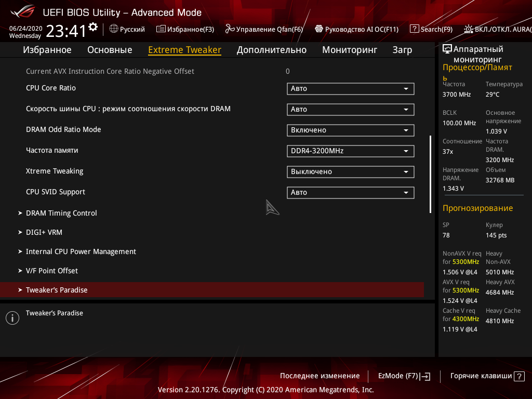Click the clock time 23:41

[66, 31]
